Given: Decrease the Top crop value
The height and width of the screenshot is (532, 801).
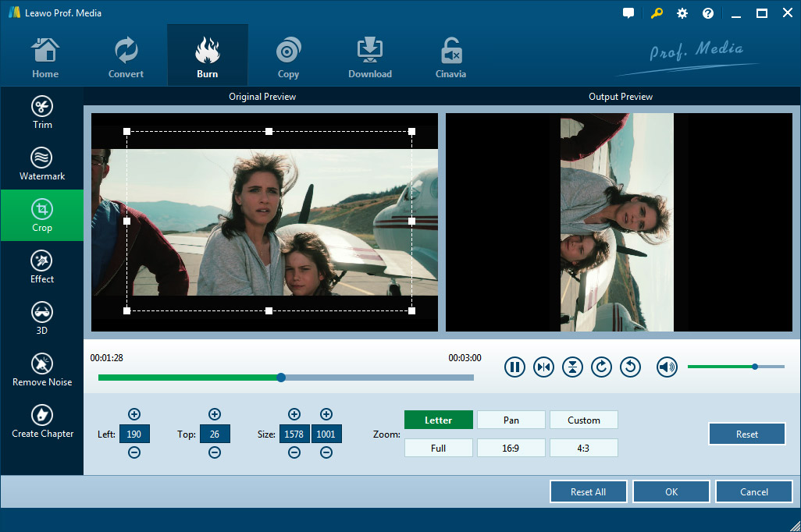Looking at the screenshot, I should point(215,452).
